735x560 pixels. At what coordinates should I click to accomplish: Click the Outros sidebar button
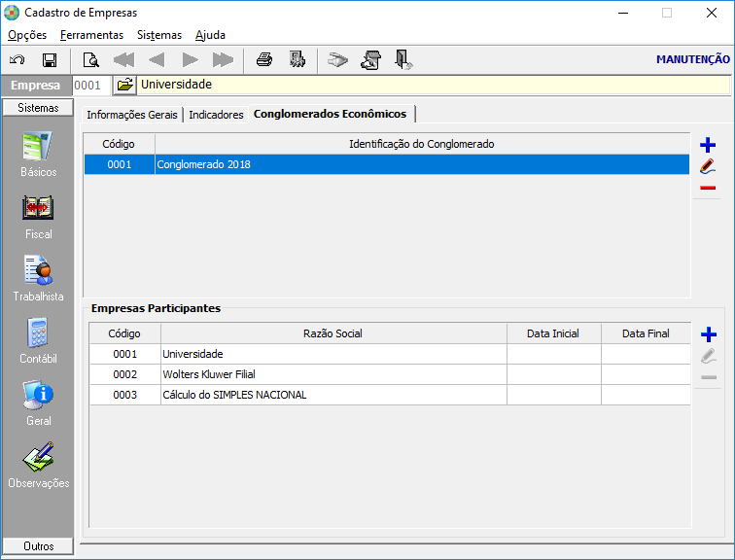[38, 546]
